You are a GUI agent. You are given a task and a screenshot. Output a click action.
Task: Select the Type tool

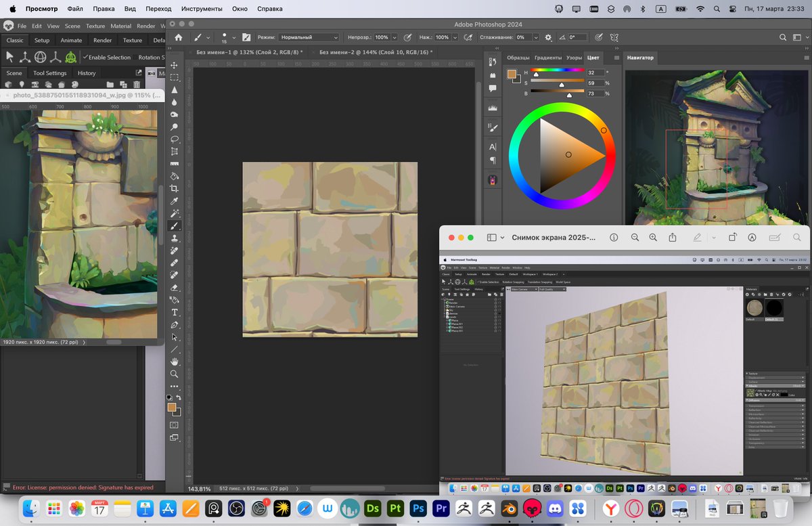(175, 312)
